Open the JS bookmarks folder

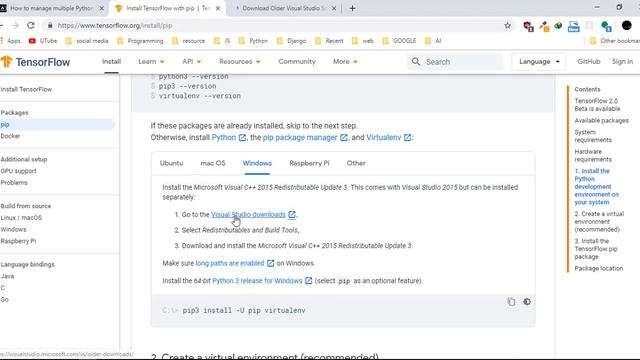222,41
